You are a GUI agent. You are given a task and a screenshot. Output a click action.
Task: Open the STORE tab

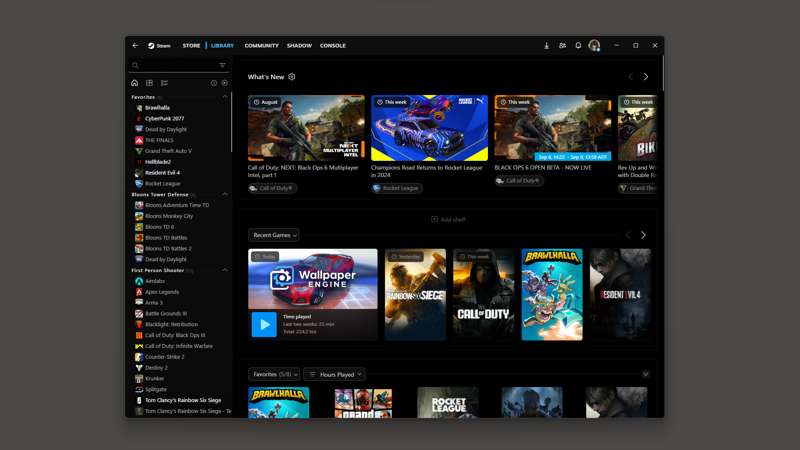[191, 45]
